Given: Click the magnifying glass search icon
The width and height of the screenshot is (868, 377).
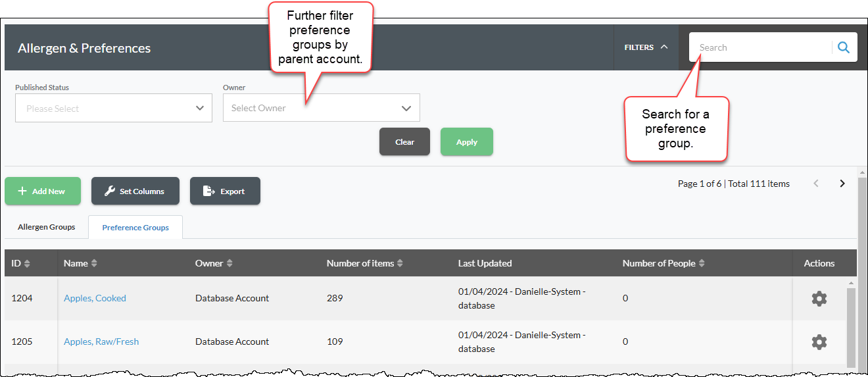Looking at the screenshot, I should (844, 47).
